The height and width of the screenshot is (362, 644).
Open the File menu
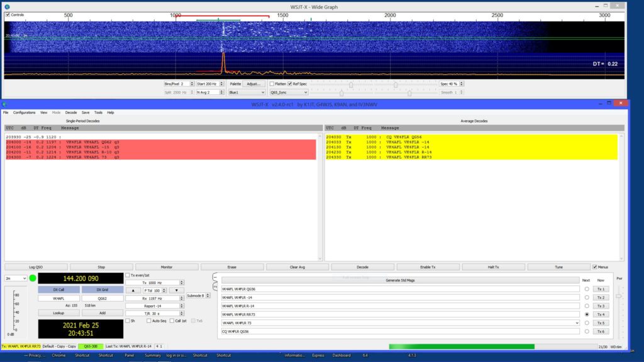(6, 112)
